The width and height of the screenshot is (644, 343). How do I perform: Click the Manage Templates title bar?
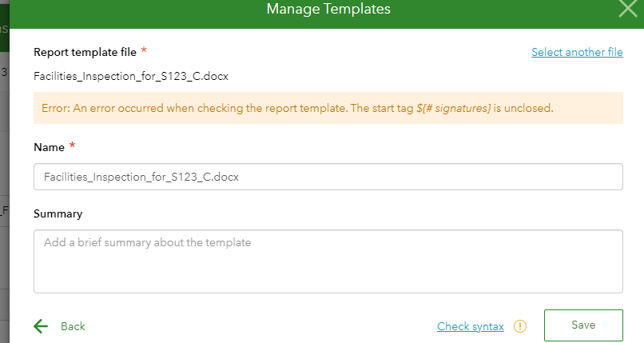(x=328, y=10)
